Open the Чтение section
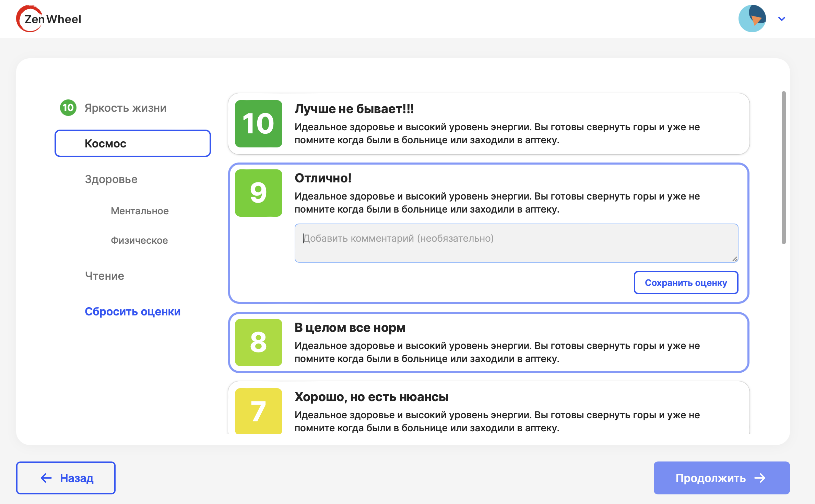Viewport: 815px width, 504px height. click(x=105, y=276)
